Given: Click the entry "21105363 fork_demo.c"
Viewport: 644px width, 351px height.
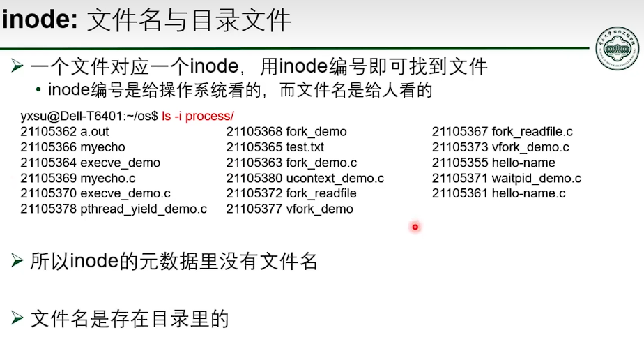Looking at the screenshot, I should click(x=291, y=163).
